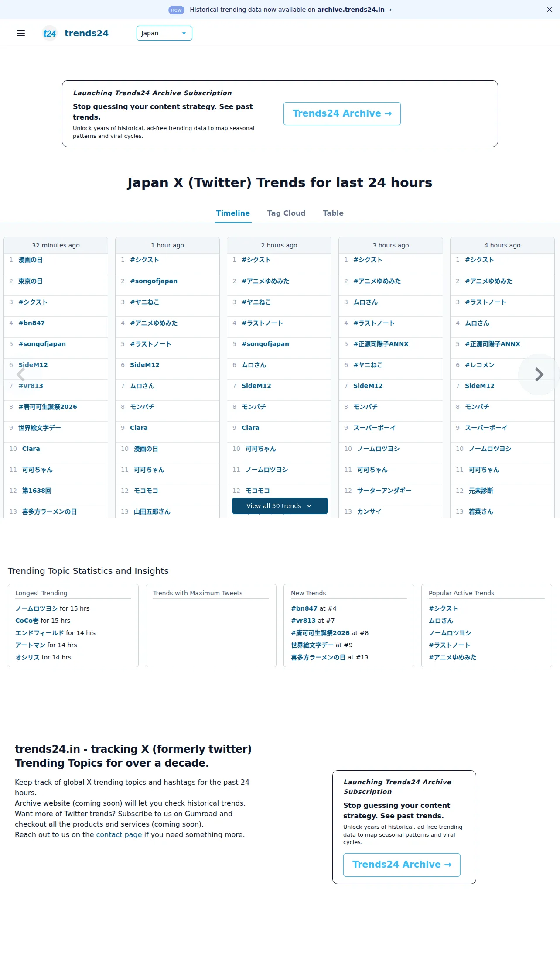
Task: Switch to the Tag Cloud tab
Action: click(x=286, y=213)
